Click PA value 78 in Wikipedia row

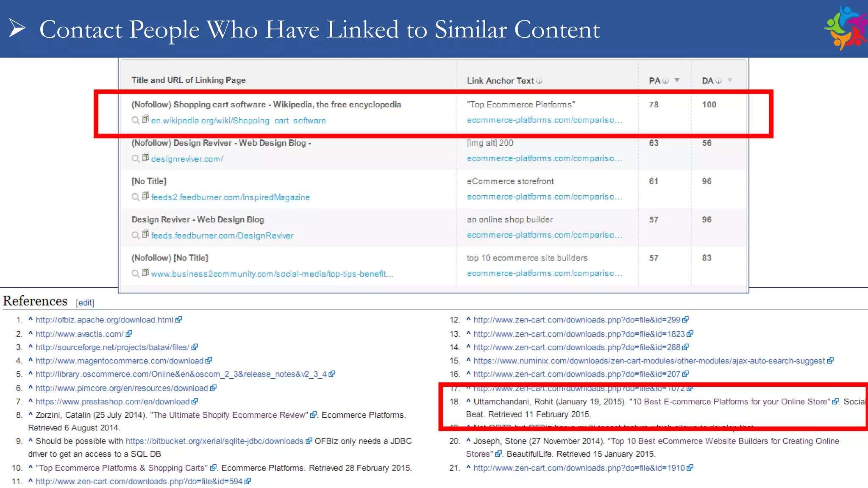click(x=654, y=105)
